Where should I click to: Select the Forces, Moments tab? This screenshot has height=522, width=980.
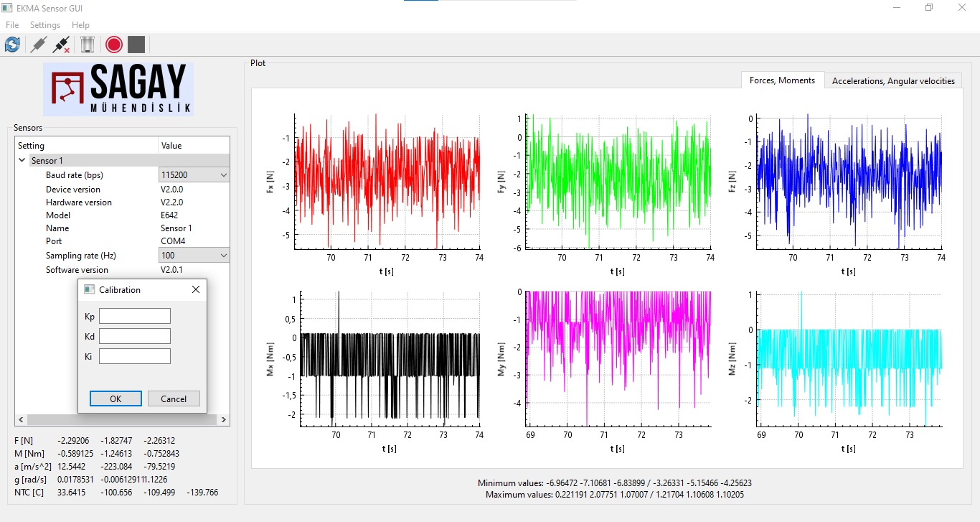(x=782, y=80)
